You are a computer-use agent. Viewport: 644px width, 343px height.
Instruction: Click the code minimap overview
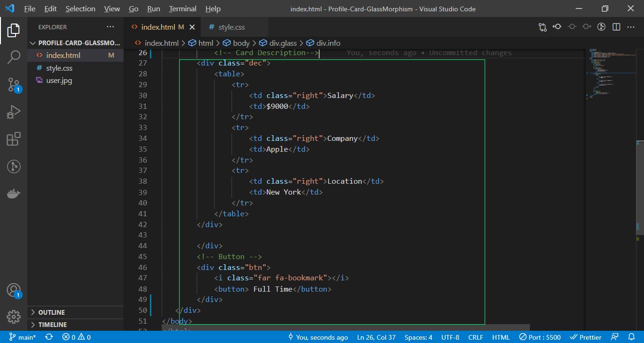pos(610,73)
